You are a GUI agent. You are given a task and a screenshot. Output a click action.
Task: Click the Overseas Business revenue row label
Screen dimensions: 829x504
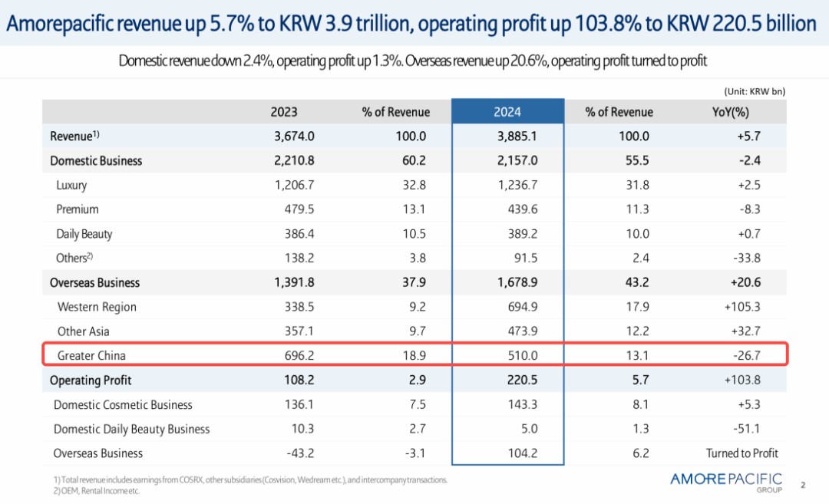tap(94, 282)
